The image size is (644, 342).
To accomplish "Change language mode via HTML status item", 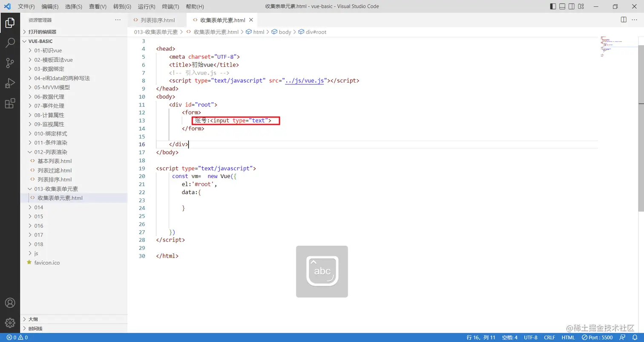I will point(568,337).
